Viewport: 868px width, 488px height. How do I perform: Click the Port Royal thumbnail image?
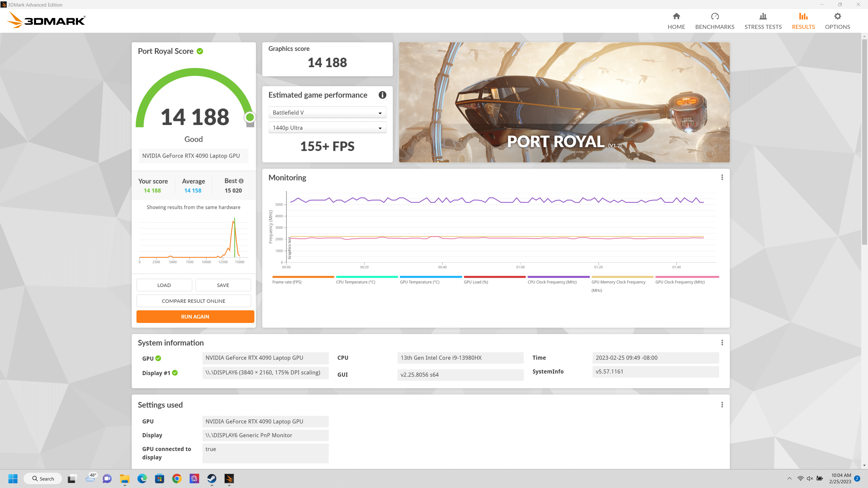pyautogui.click(x=564, y=102)
